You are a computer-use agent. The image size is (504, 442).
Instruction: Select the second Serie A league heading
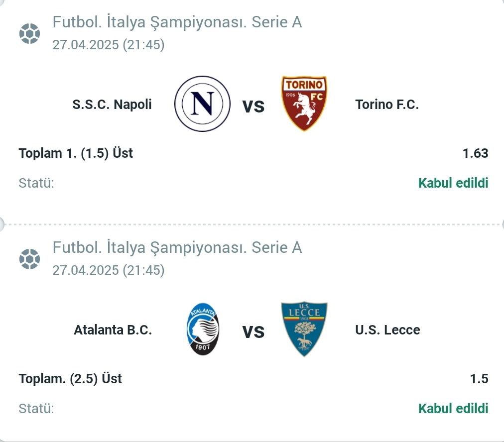coord(177,248)
